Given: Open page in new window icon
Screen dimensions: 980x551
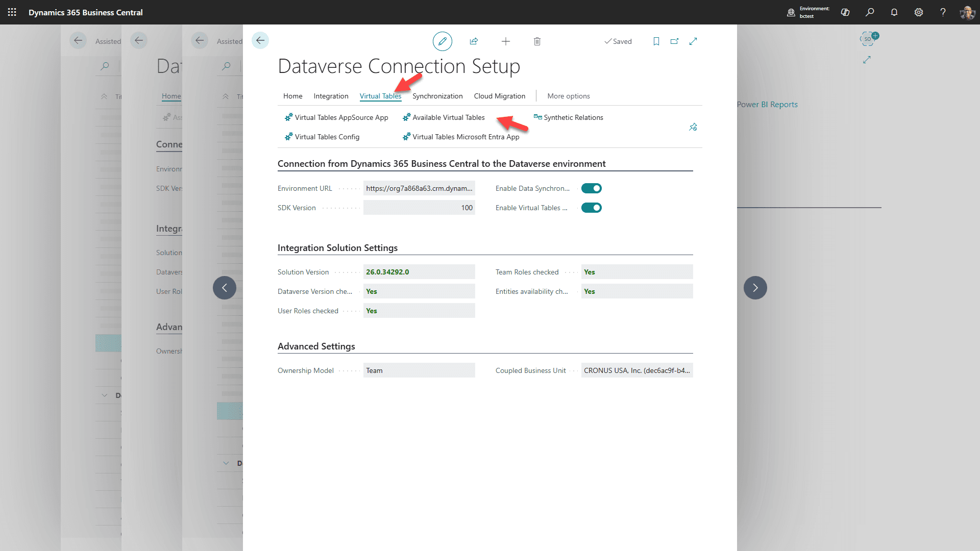Looking at the screenshot, I should click(674, 41).
